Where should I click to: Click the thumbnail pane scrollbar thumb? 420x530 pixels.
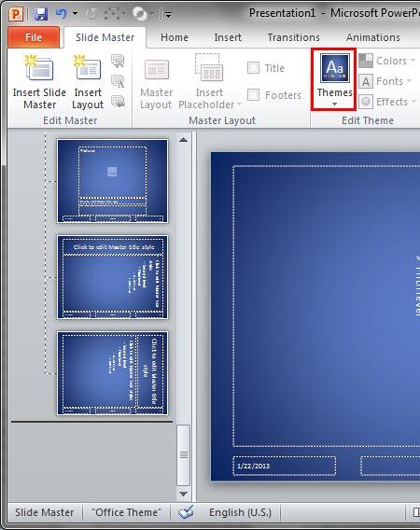pyautogui.click(x=184, y=455)
